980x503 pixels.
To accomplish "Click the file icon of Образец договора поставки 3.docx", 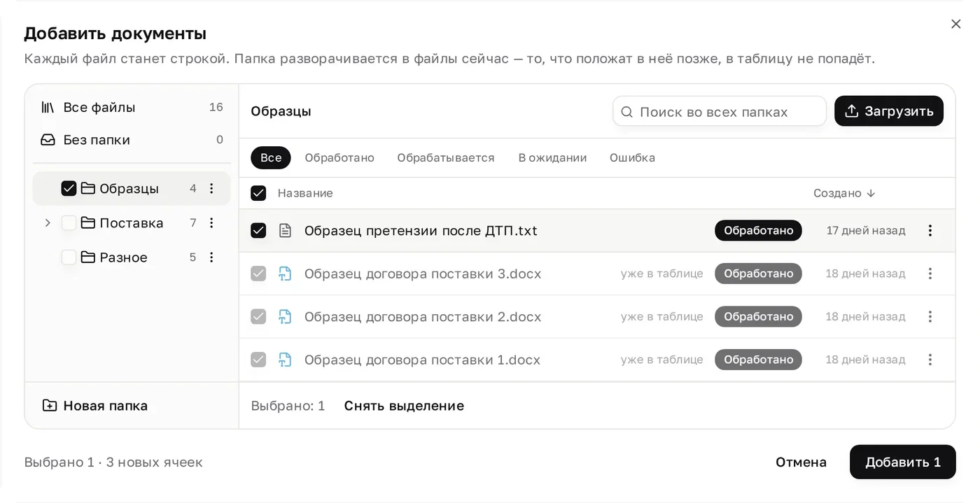I will click(x=285, y=274).
